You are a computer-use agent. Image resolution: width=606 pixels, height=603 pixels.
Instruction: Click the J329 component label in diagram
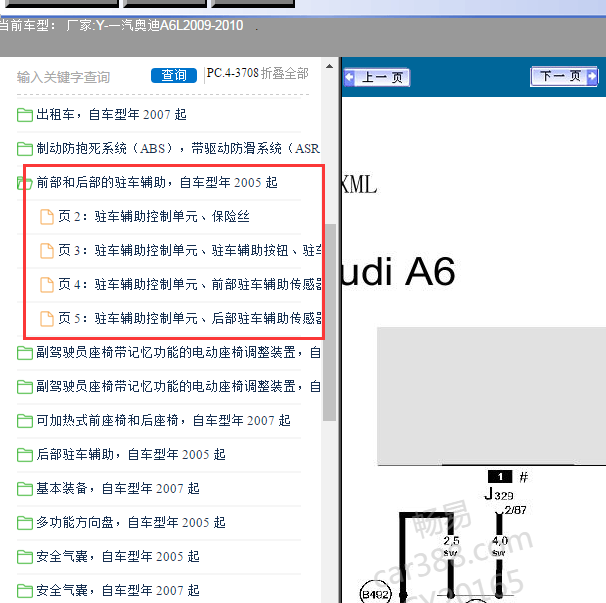(499, 494)
